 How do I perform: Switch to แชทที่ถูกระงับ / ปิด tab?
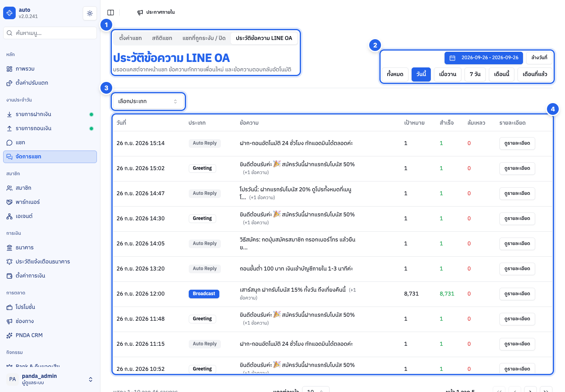click(x=204, y=38)
